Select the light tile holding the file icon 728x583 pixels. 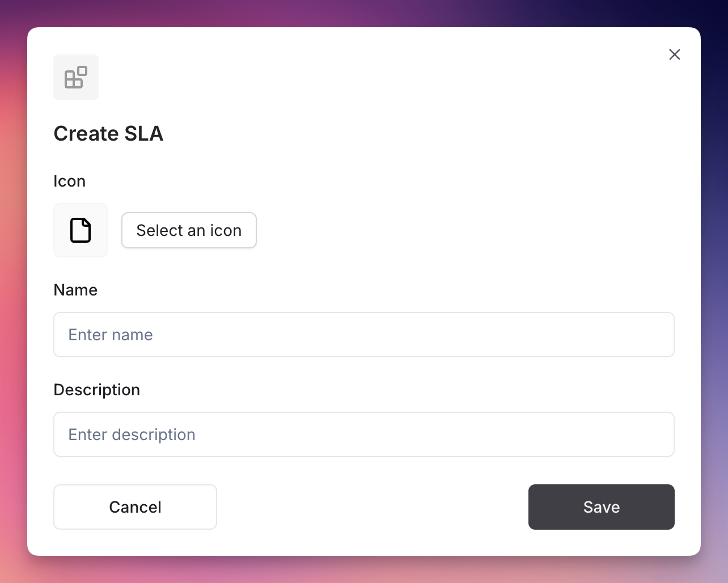(81, 230)
